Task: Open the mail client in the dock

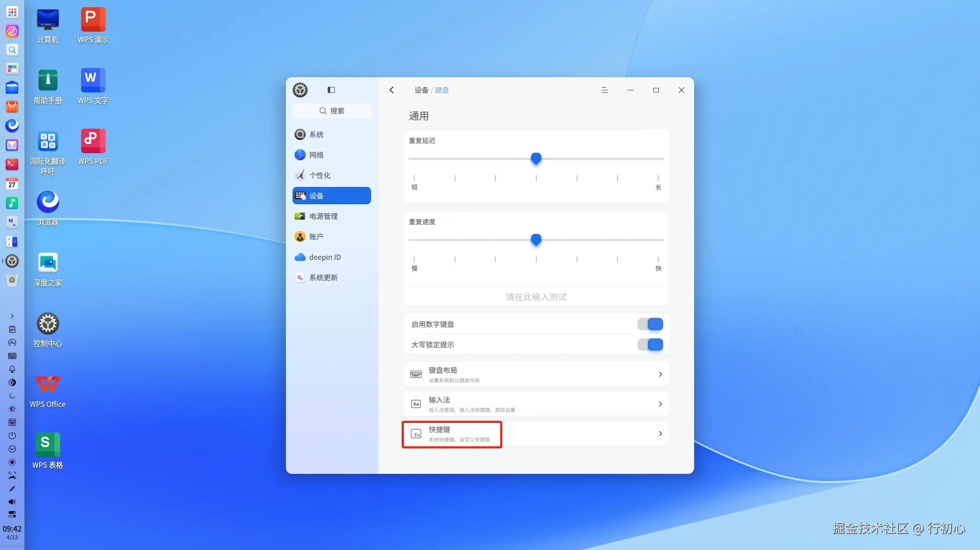Action: pos(12,145)
